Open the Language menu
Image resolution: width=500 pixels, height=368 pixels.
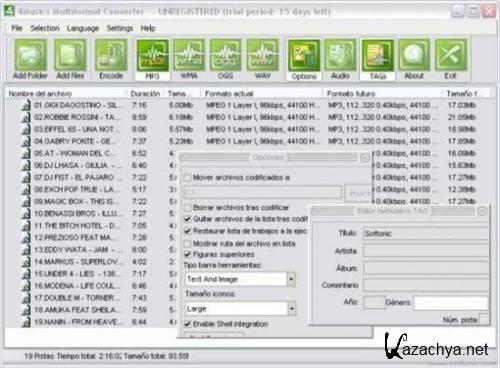click(83, 28)
